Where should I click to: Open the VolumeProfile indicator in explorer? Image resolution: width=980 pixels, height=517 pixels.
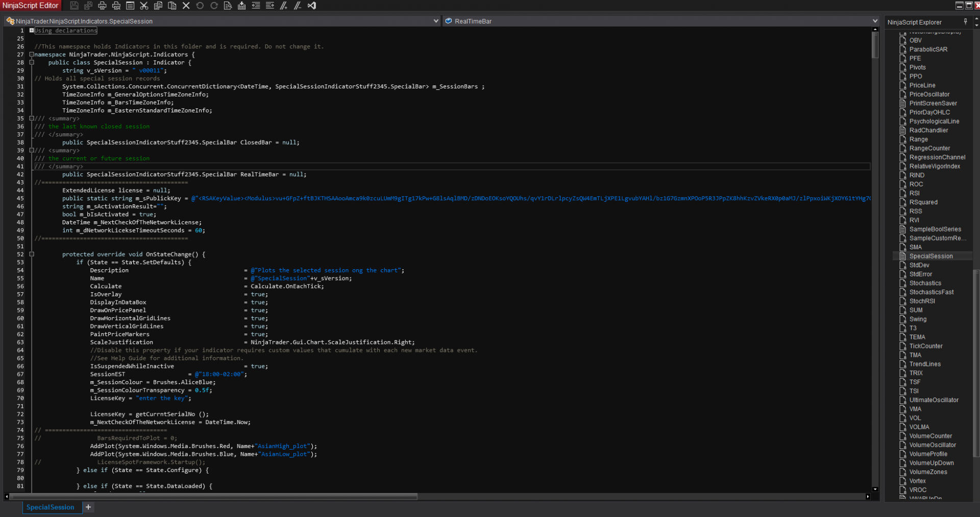click(x=928, y=454)
